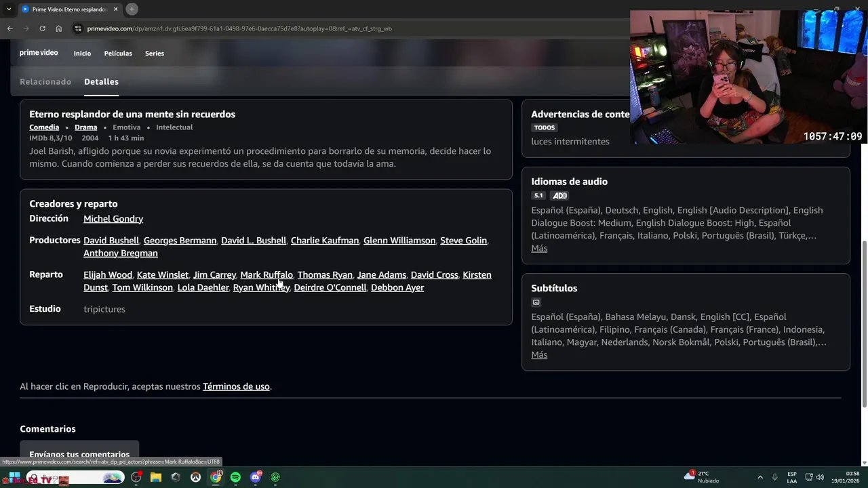The width and height of the screenshot is (868, 488).
Task: Click the site information icon in address bar
Action: 78,28
